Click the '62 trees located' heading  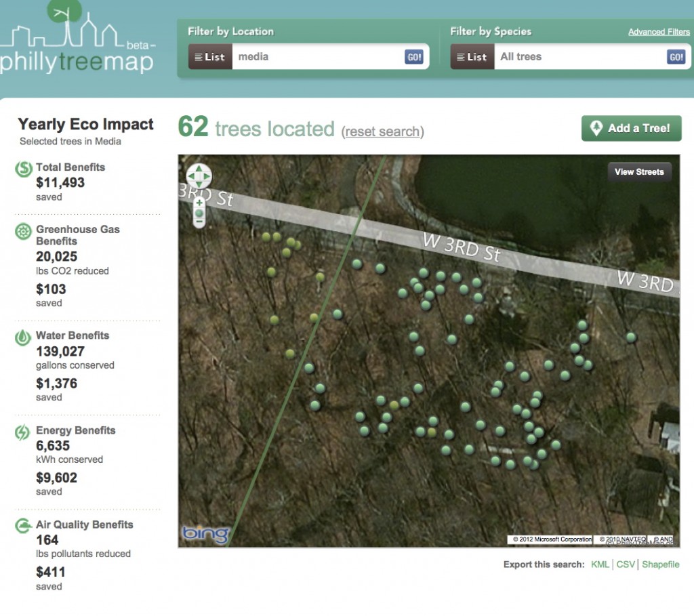[256, 127]
